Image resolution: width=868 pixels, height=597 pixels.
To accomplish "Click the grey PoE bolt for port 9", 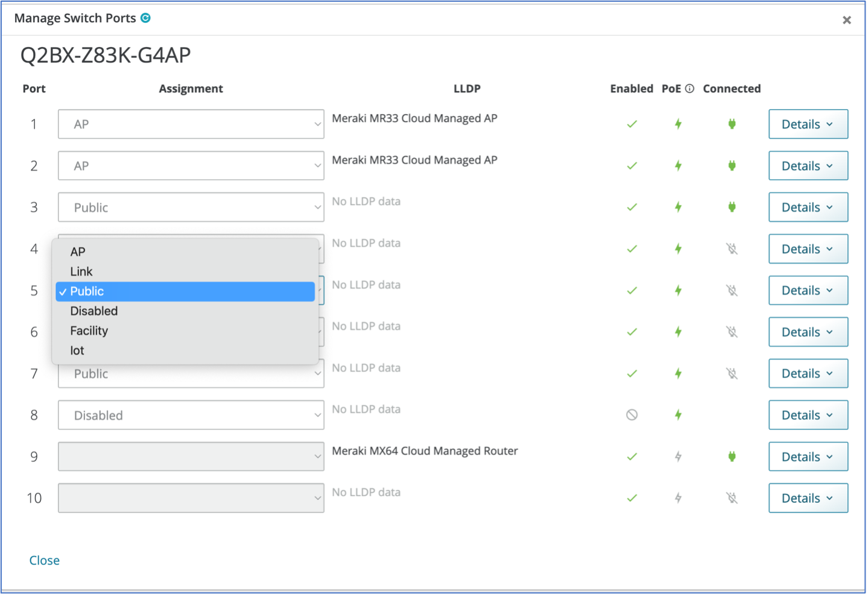I will [678, 456].
